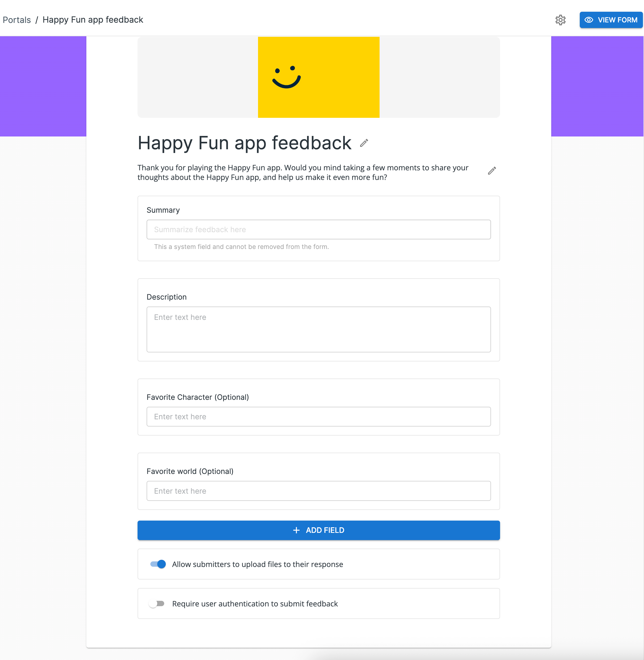Click the Description text area
Viewport: 644px width, 660px height.
(318, 329)
